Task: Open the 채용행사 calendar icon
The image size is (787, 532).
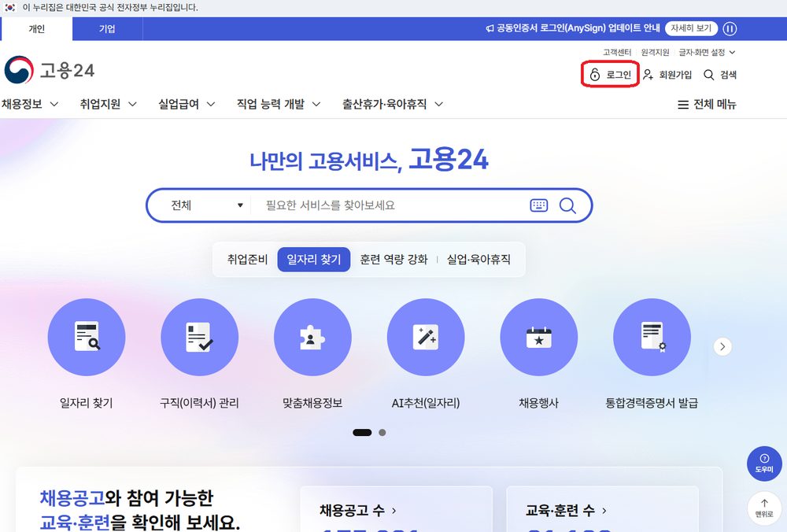Action: click(538, 337)
